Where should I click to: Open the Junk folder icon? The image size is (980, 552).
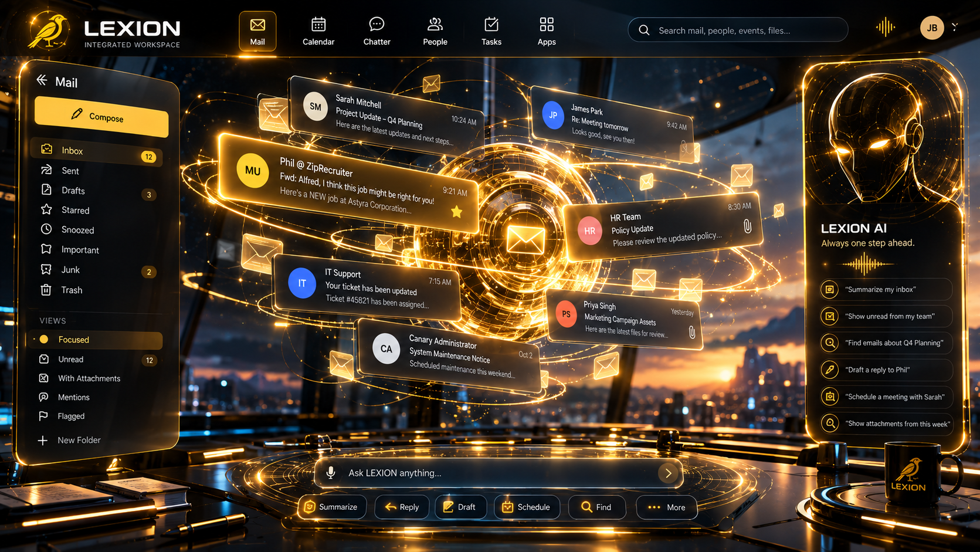pos(46,269)
